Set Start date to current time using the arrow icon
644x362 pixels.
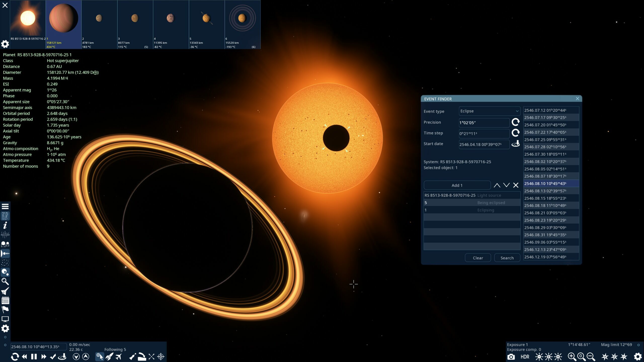516,144
